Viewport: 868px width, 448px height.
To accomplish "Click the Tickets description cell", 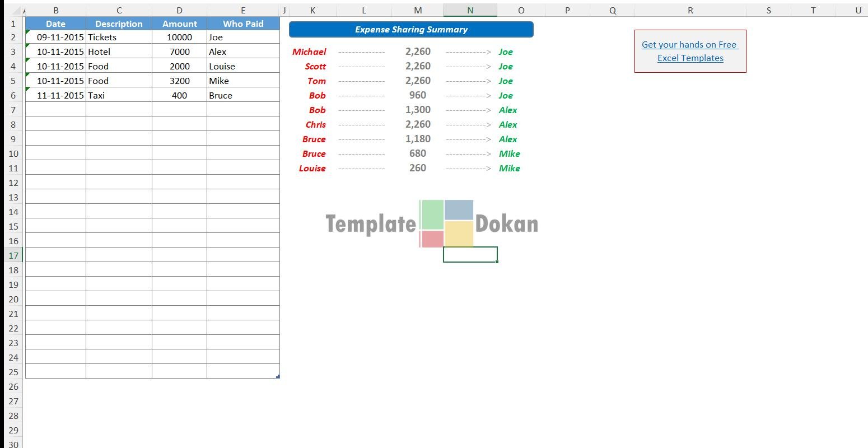I will (119, 37).
